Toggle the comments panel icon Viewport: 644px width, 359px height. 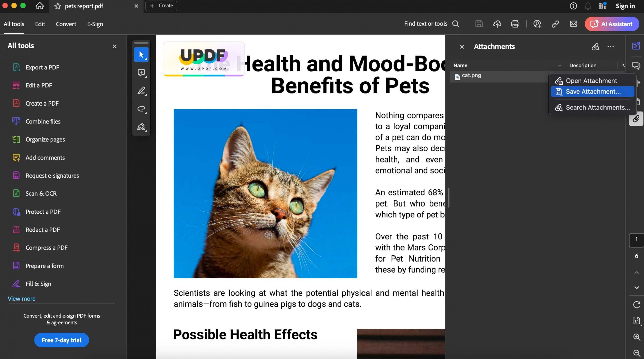click(x=636, y=66)
